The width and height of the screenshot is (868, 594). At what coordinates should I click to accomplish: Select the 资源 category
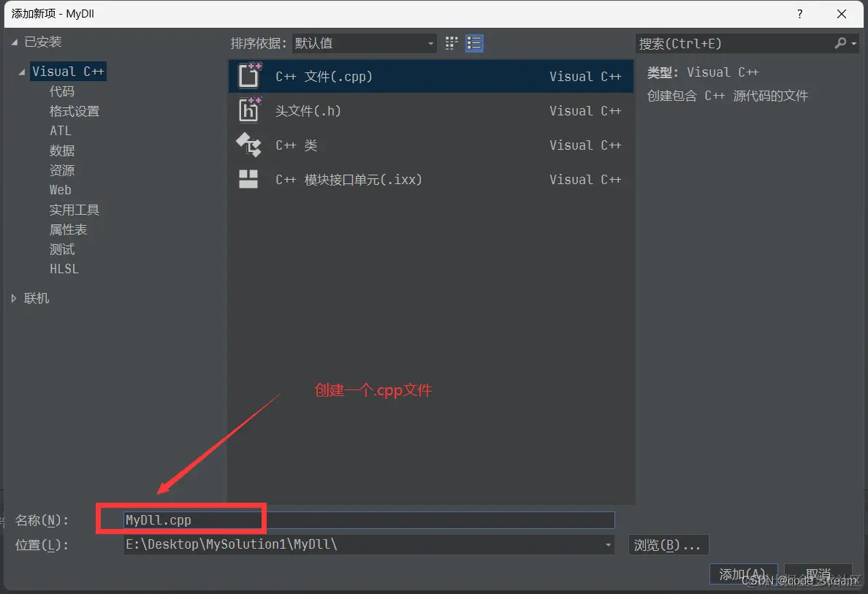pos(62,170)
